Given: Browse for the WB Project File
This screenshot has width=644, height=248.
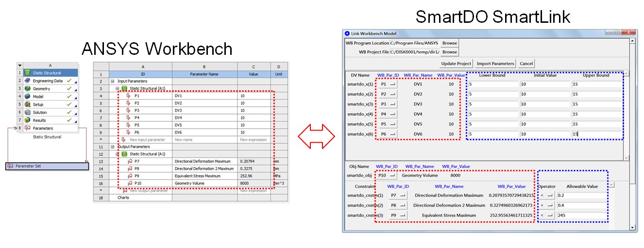Looking at the screenshot, I should 449,52.
